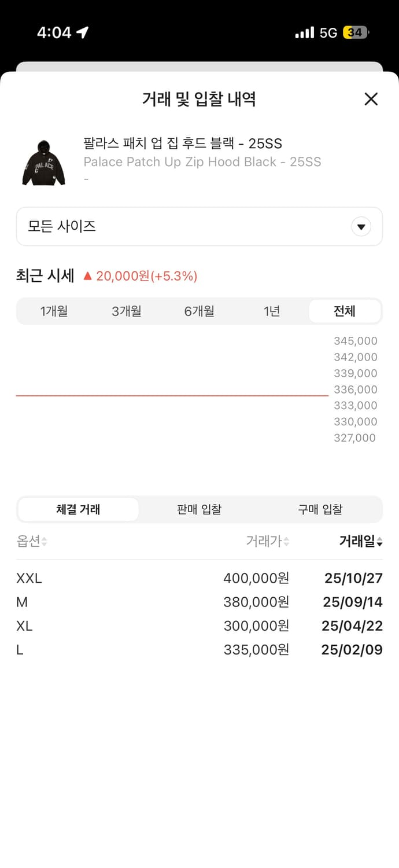Click the sort arrows next to 옵션 column
Viewport: 399px width, 868px height.
(x=45, y=541)
